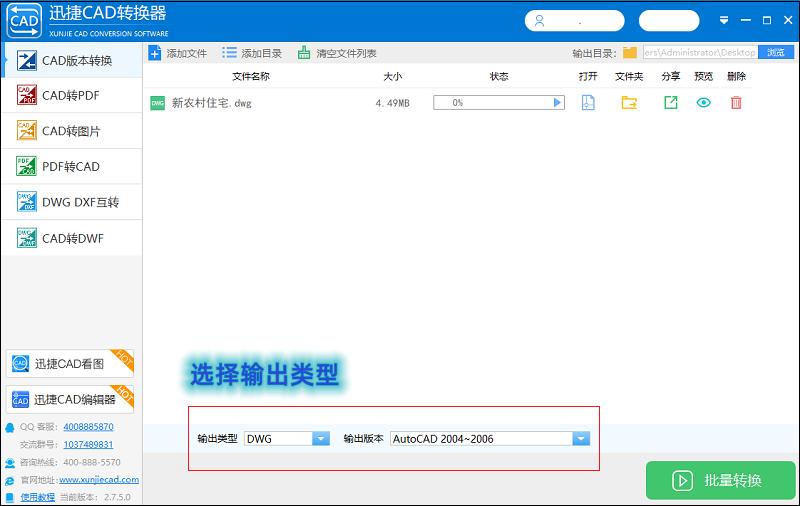Image resolution: width=800 pixels, height=506 pixels.
Task: Click the DWG file type icon
Action: click(x=158, y=103)
